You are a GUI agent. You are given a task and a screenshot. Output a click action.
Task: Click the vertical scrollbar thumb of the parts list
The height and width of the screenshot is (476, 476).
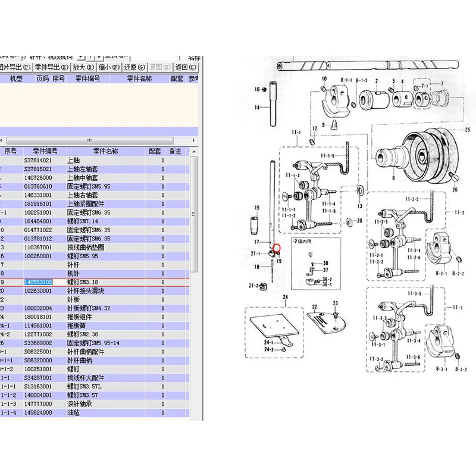194,214
